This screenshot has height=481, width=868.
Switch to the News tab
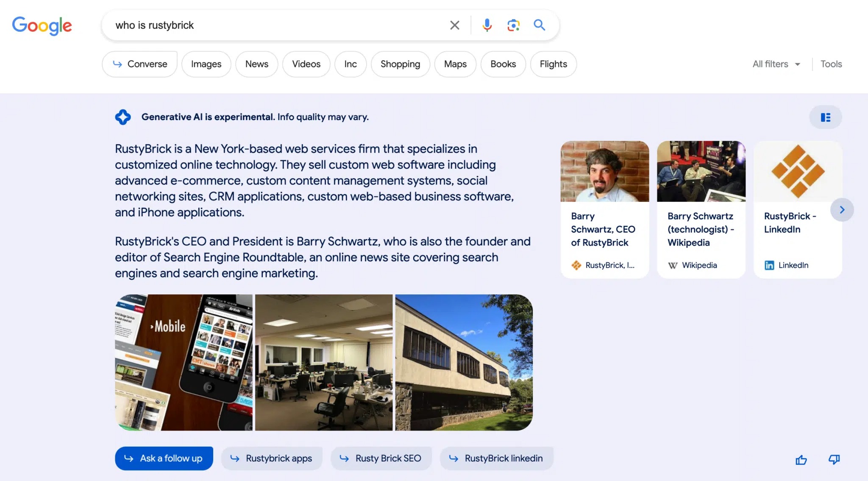point(256,64)
